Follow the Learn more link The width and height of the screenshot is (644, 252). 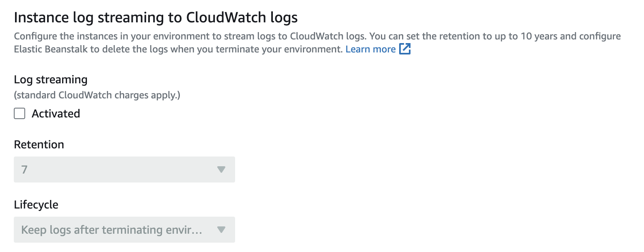click(370, 49)
